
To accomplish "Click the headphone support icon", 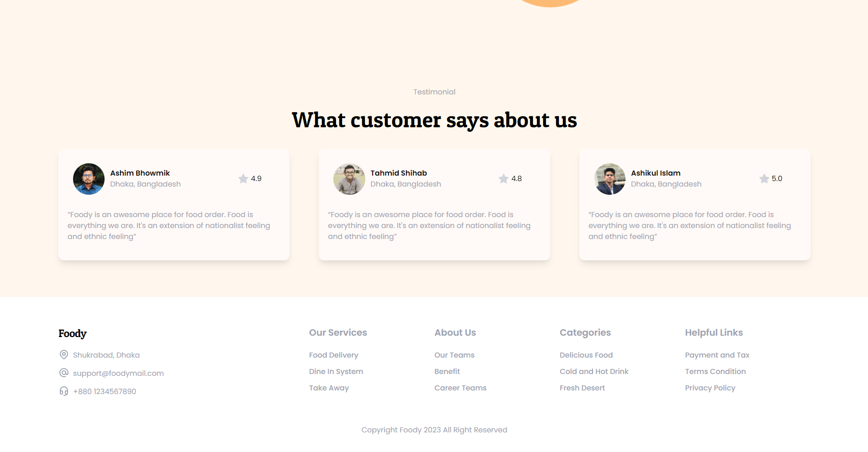I will click(64, 391).
